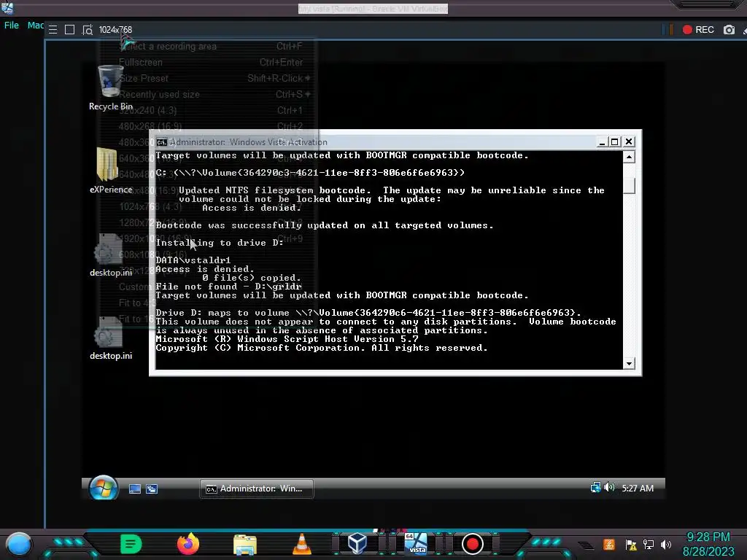747x560 pixels.
Task: Launch Firefox from the host taskbar
Action: tap(187, 544)
